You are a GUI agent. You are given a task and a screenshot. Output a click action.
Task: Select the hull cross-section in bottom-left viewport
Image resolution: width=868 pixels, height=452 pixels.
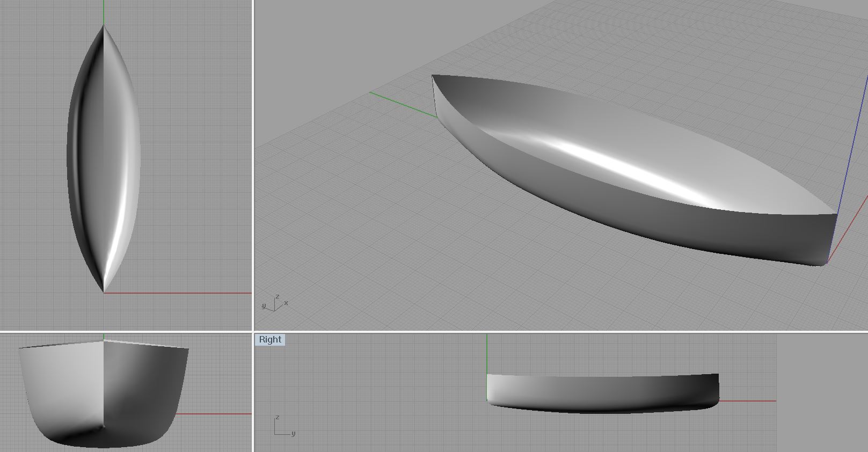[x=104, y=392]
